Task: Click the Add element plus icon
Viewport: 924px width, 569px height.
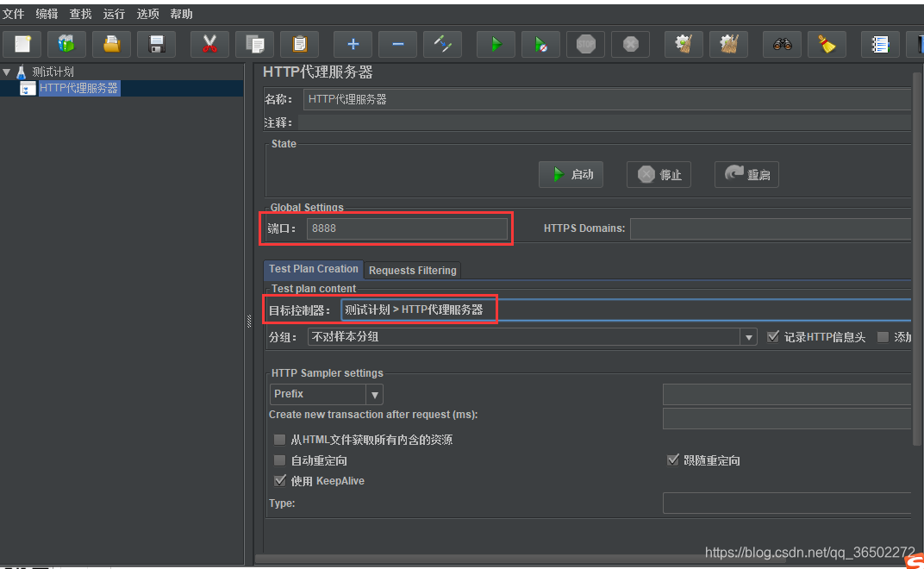Action: 353,44
